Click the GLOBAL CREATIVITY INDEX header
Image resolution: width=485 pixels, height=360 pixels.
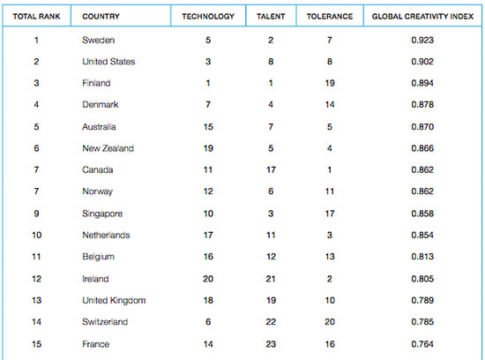click(x=423, y=16)
